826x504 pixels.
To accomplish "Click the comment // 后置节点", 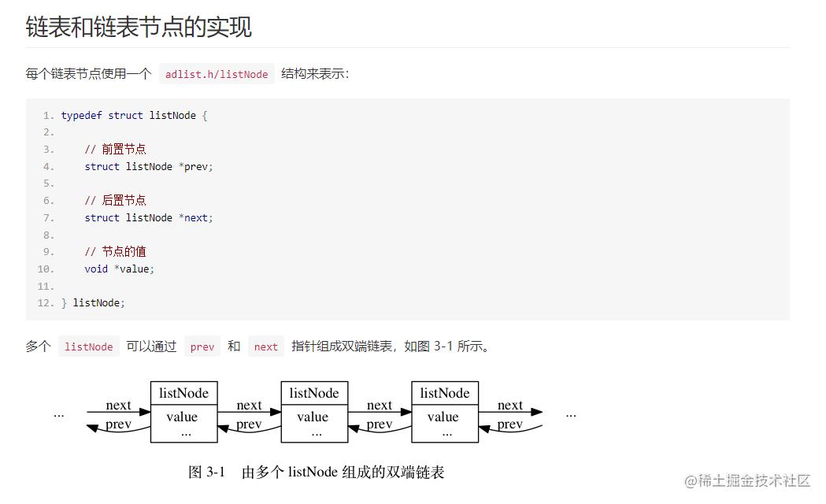I will pos(116,201).
